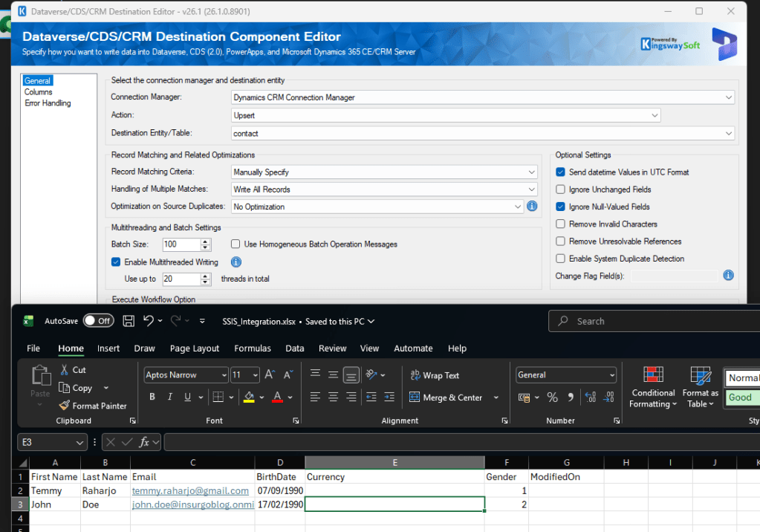This screenshot has width=760, height=532.
Task: Open Conditional Formatting menu
Action: click(652, 387)
